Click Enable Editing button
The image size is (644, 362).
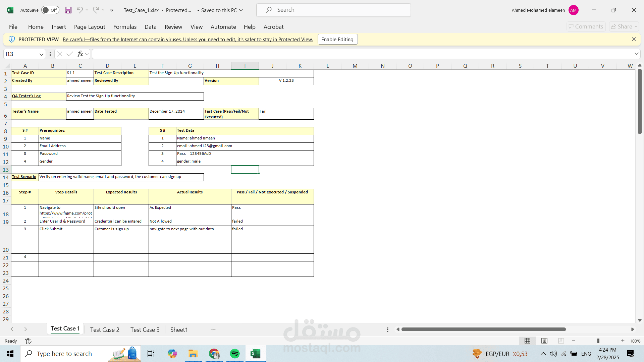pos(337,39)
